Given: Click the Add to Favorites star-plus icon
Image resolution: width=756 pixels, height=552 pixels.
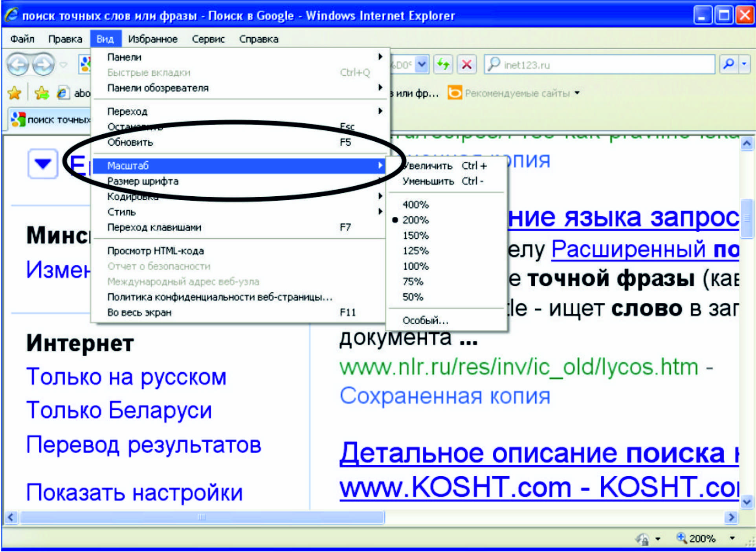Looking at the screenshot, I should tap(41, 93).
